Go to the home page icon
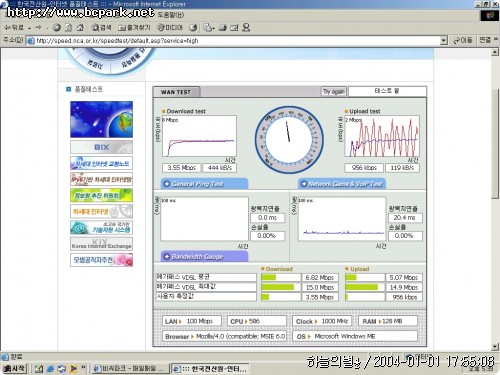 tap(80, 28)
